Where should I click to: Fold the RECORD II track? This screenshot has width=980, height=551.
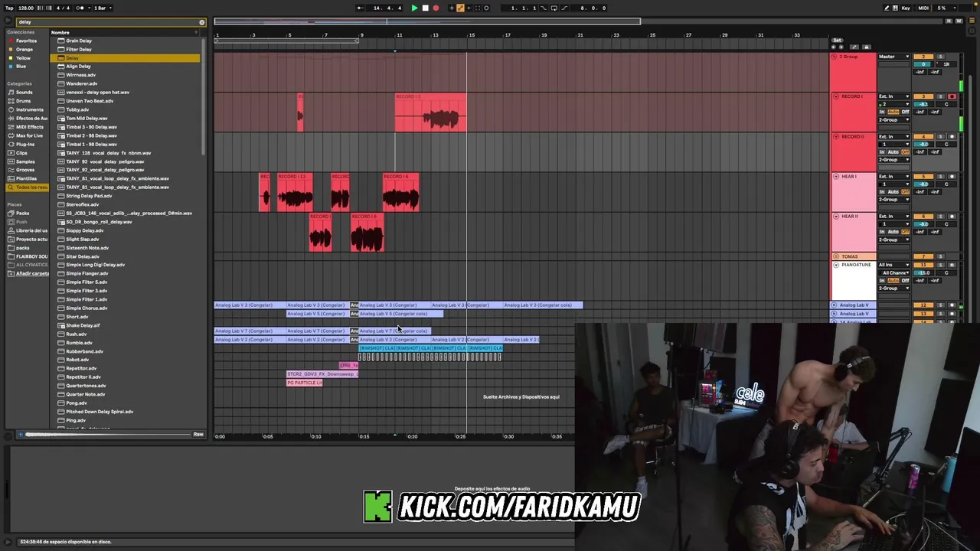[836, 136]
